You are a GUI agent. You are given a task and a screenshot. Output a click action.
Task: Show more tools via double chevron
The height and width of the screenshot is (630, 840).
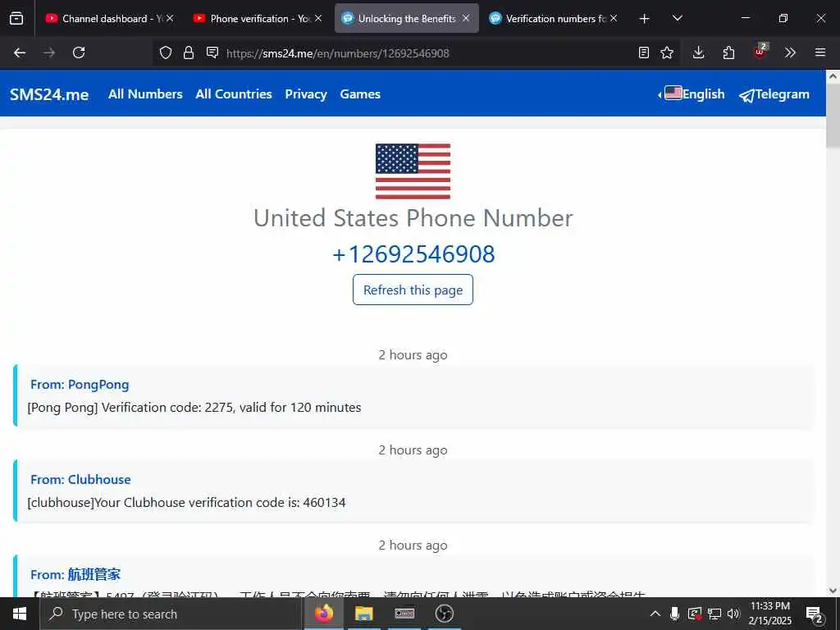[790, 52]
